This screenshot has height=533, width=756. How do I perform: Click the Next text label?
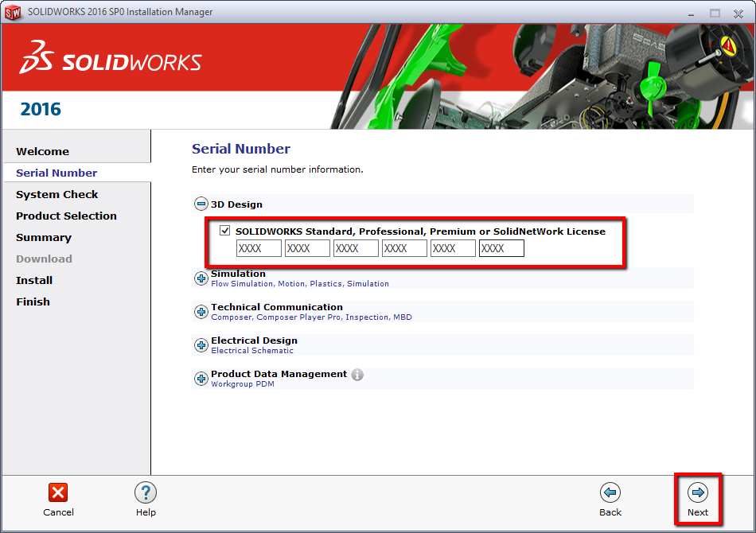pyautogui.click(x=698, y=512)
